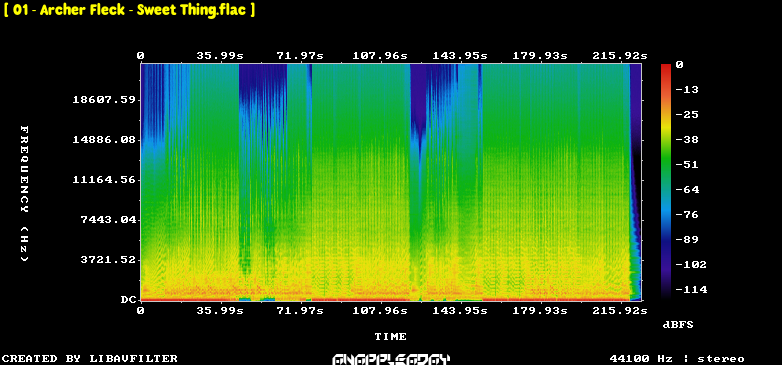Screen dimensions: 782x365
Task: Click the CREATED BY LIBAVFILTER text
Action: click(90, 359)
